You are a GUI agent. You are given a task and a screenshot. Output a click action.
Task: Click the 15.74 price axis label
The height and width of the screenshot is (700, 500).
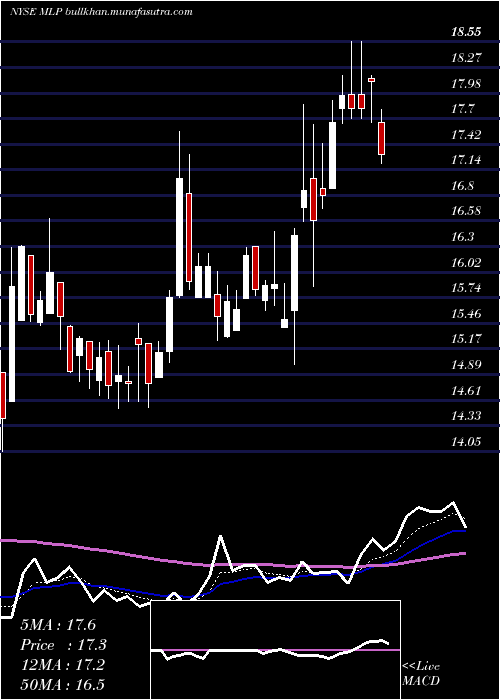click(466, 288)
